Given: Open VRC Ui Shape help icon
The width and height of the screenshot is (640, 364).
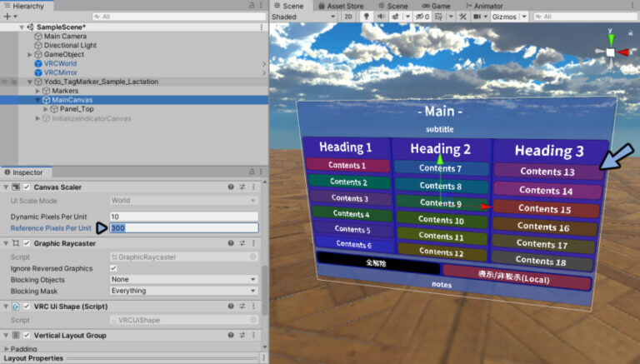Looking at the screenshot, I should (231, 306).
